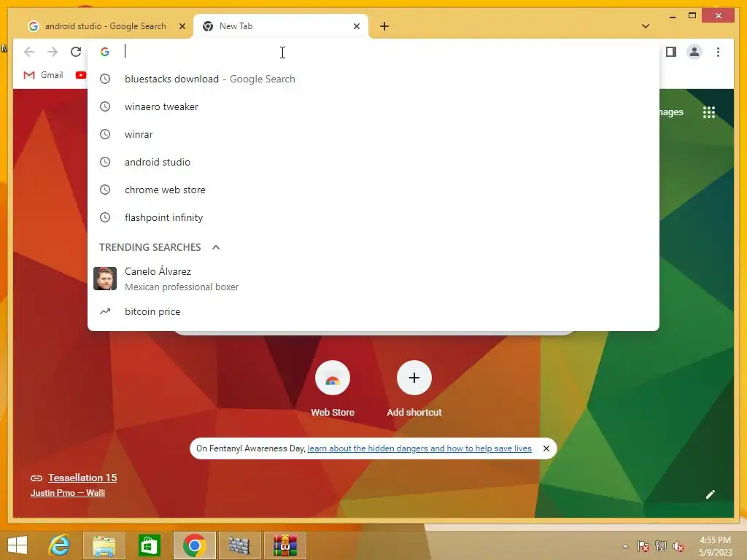Screen dimensions: 747x560
Task: Open the profile avatar icon
Action: click(694, 52)
